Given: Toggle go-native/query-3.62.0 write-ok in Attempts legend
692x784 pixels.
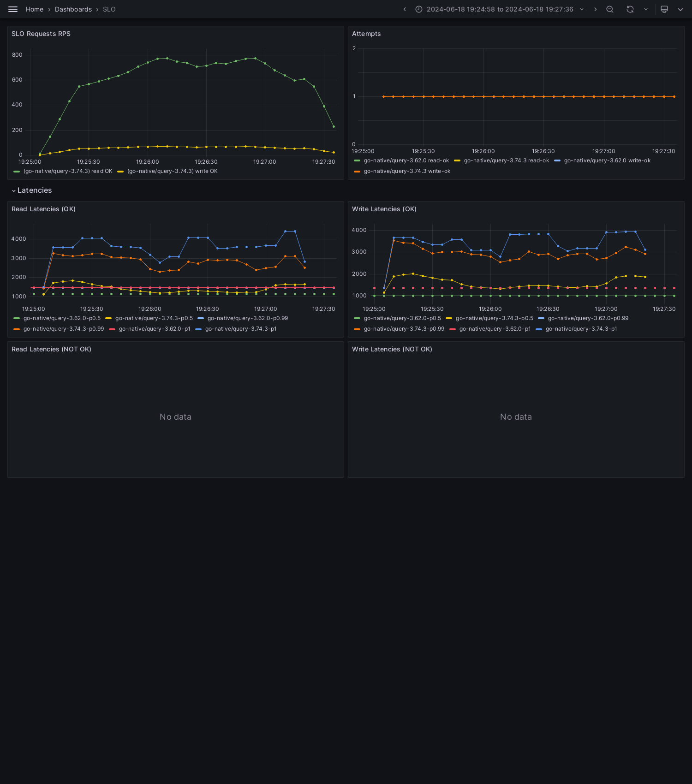Looking at the screenshot, I should pyautogui.click(x=607, y=160).
